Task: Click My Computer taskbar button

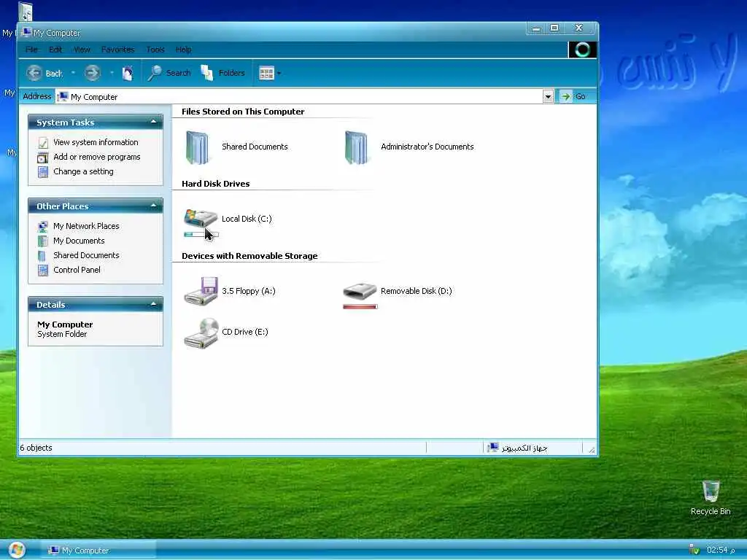Action: click(x=98, y=551)
